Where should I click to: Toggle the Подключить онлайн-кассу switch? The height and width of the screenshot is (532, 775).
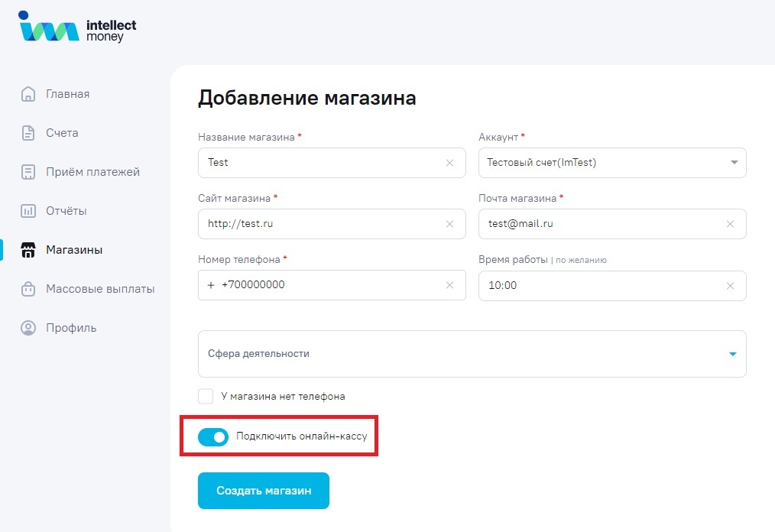213,437
